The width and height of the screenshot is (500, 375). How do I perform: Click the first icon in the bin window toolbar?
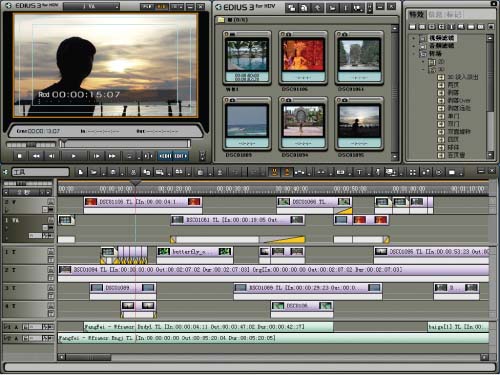(292, 8)
